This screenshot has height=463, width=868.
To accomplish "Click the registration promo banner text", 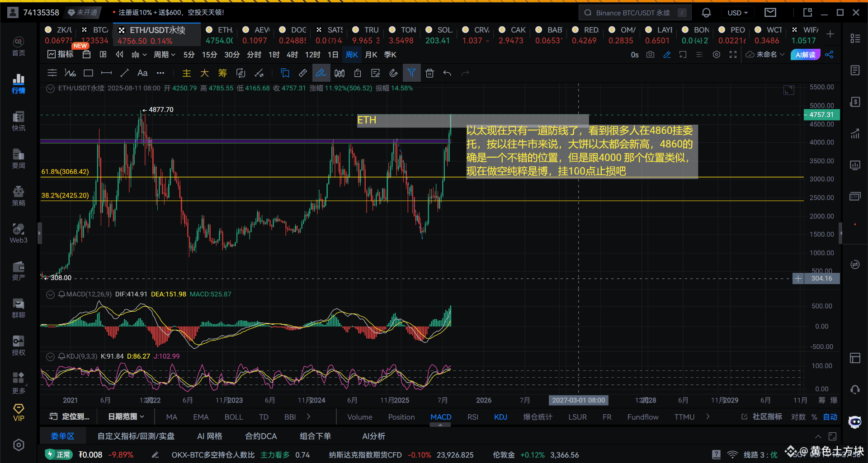I will 171,13.
